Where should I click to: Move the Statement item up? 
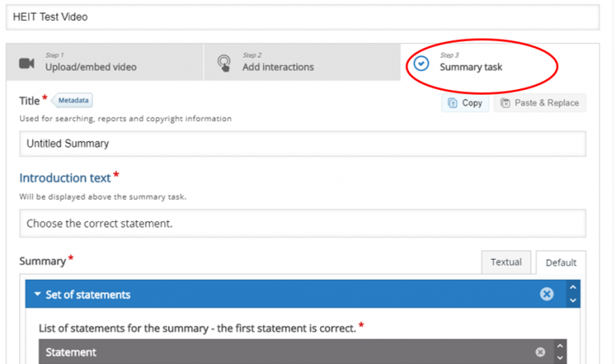pos(560,346)
